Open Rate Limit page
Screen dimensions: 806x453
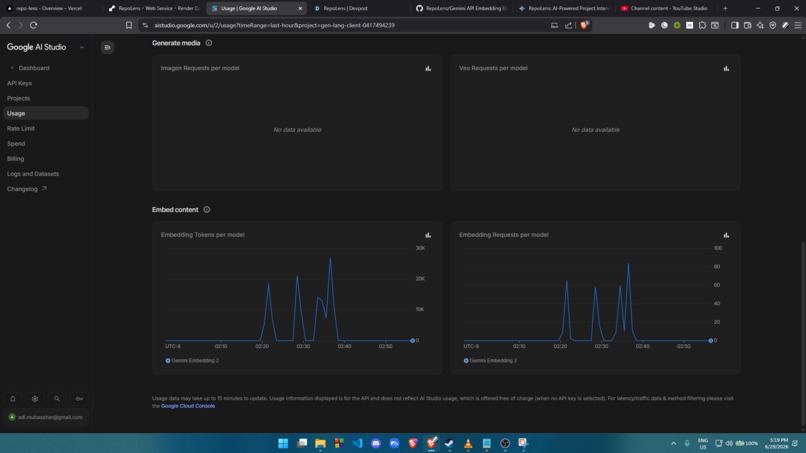point(21,129)
